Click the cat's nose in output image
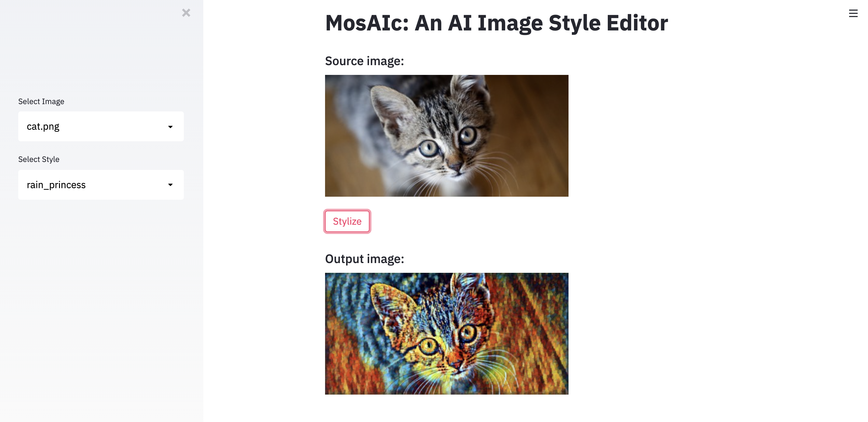868x422 pixels. coord(456,364)
